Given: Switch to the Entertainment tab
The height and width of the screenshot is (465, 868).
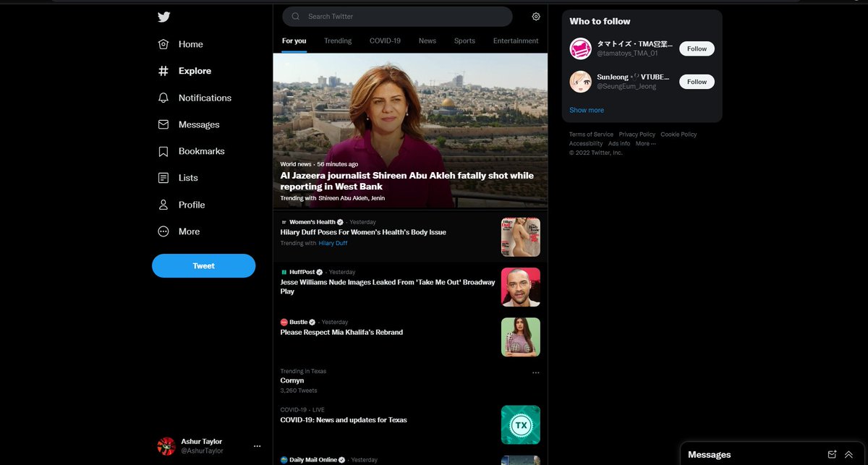Looking at the screenshot, I should (516, 41).
